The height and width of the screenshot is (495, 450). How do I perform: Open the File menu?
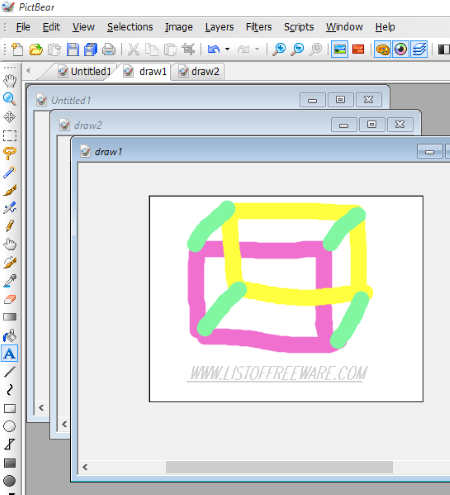[x=23, y=27]
